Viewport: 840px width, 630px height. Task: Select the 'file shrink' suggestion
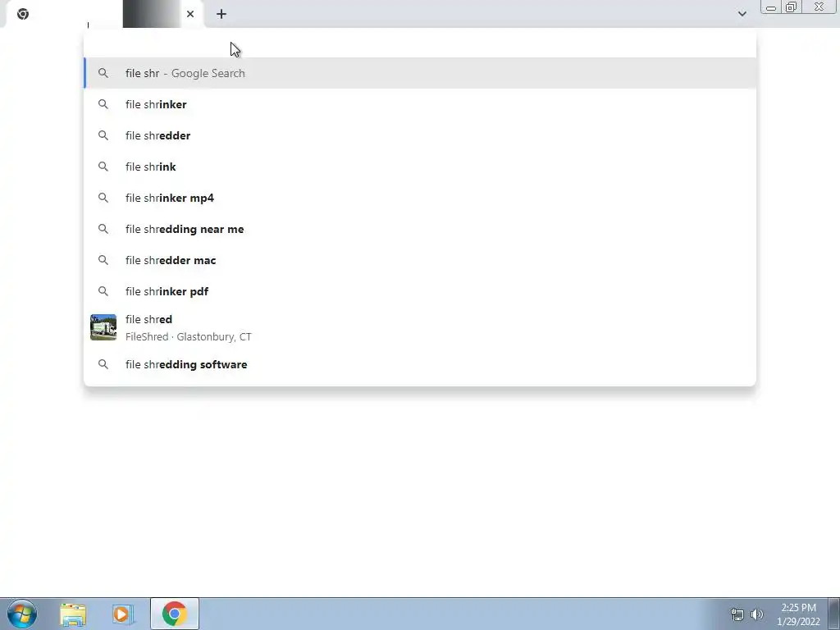(x=420, y=167)
